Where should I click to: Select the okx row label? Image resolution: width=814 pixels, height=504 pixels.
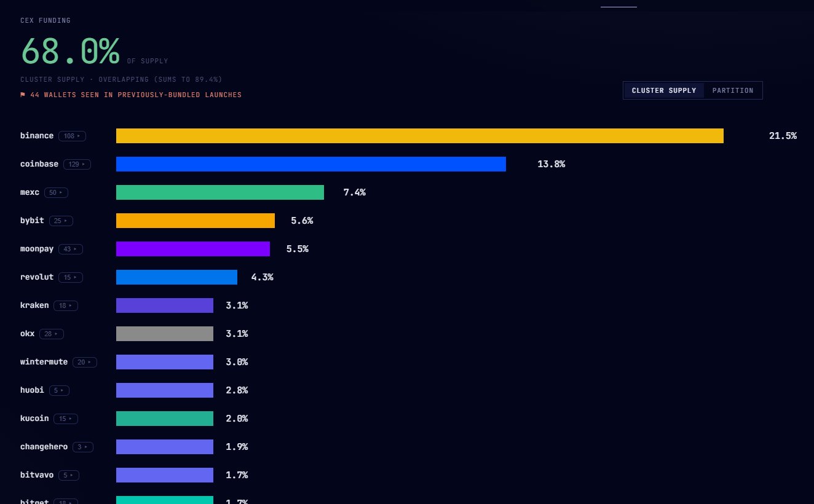point(28,334)
